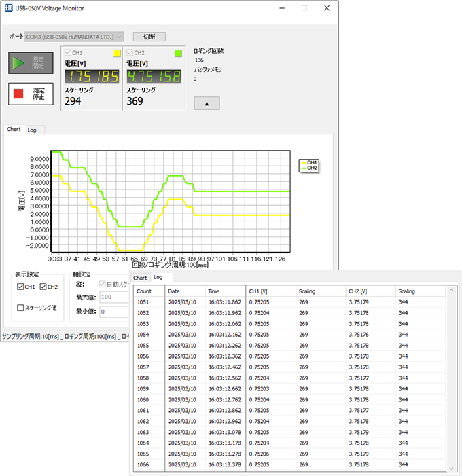Click the Time column header
The width and height of the screenshot is (462, 476).
[226, 291]
